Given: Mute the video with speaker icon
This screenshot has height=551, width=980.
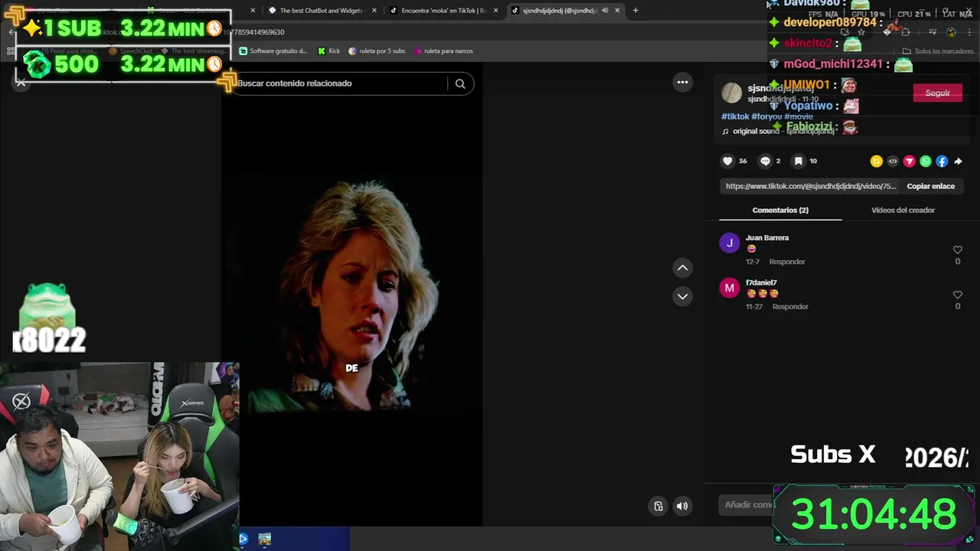Looking at the screenshot, I should click(682, 506).
